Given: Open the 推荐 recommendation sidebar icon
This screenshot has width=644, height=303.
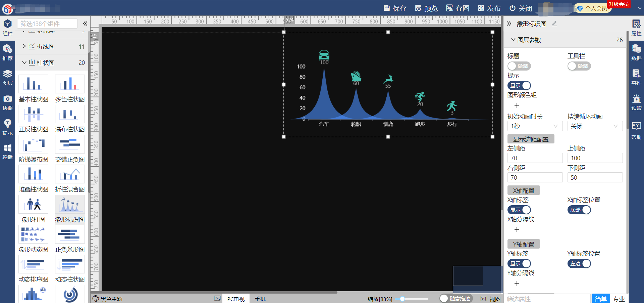Looking at the screenshot, I should point(7,53).
